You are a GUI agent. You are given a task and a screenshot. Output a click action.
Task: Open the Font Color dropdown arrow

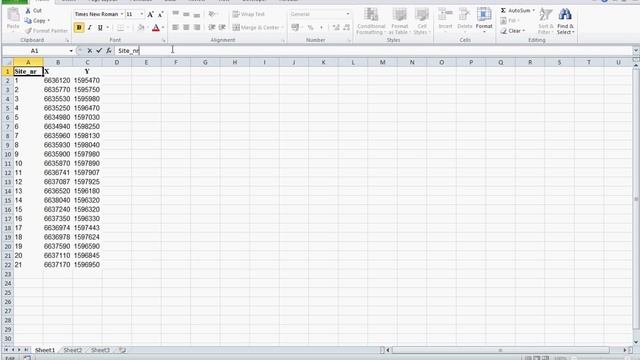coord(163,28)
